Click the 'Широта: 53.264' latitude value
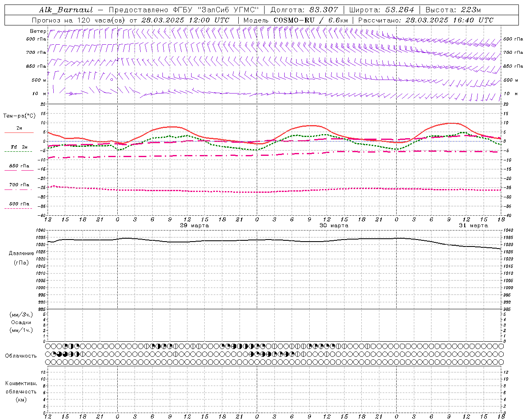This screenshot has height=420, width=525. point(381,10)
